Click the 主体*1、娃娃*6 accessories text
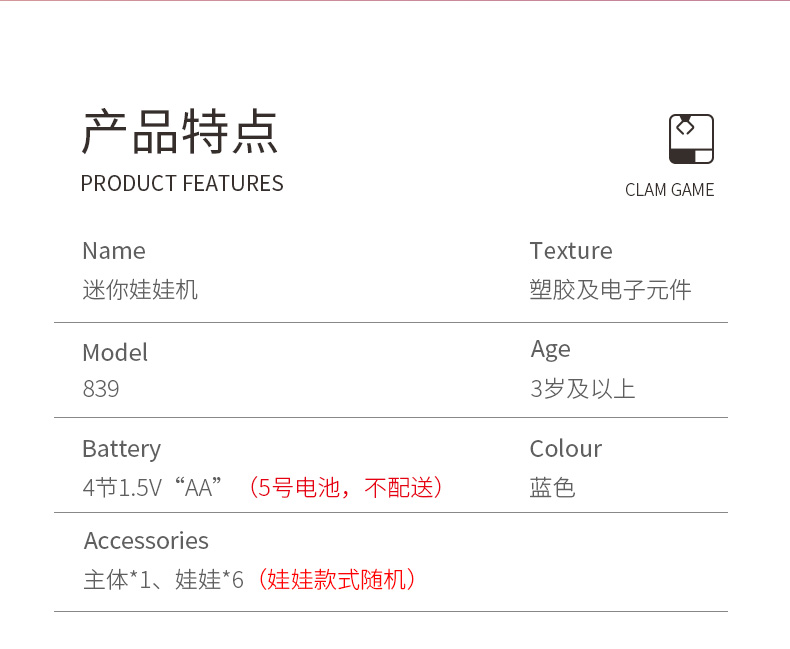Viewport: 790px width, 649px height. (x=164, y=579)
